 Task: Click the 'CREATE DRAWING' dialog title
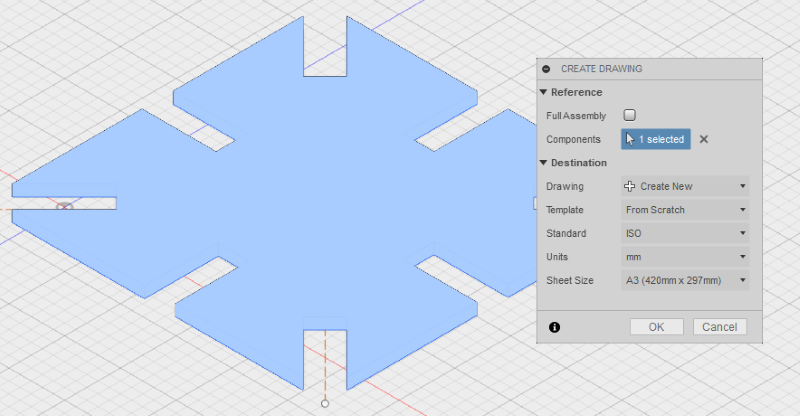[x=602, y=69]
